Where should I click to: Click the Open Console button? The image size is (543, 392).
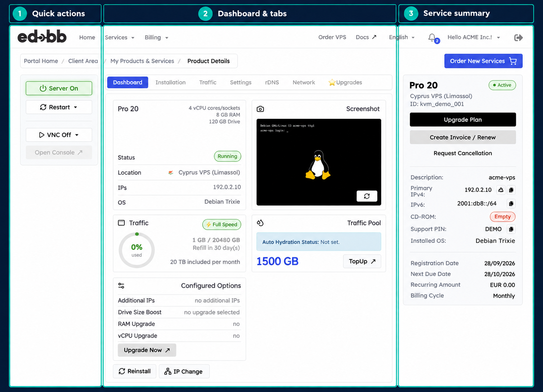pos(59,153)
